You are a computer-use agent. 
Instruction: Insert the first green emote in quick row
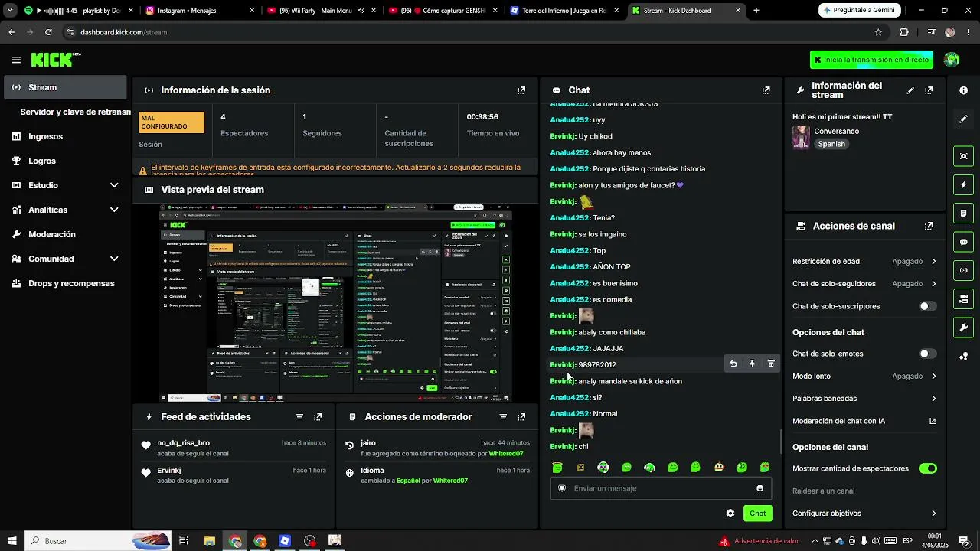coord(557,468)
